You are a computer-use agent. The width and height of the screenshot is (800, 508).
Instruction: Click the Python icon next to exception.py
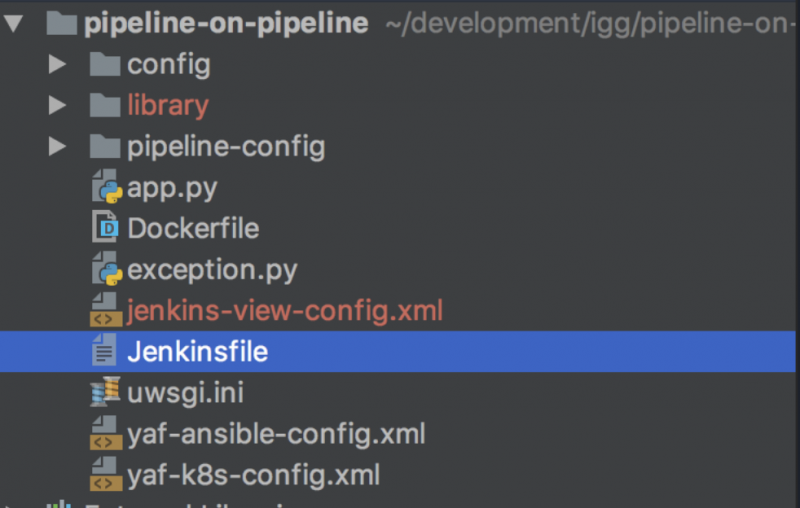[106, 270]
